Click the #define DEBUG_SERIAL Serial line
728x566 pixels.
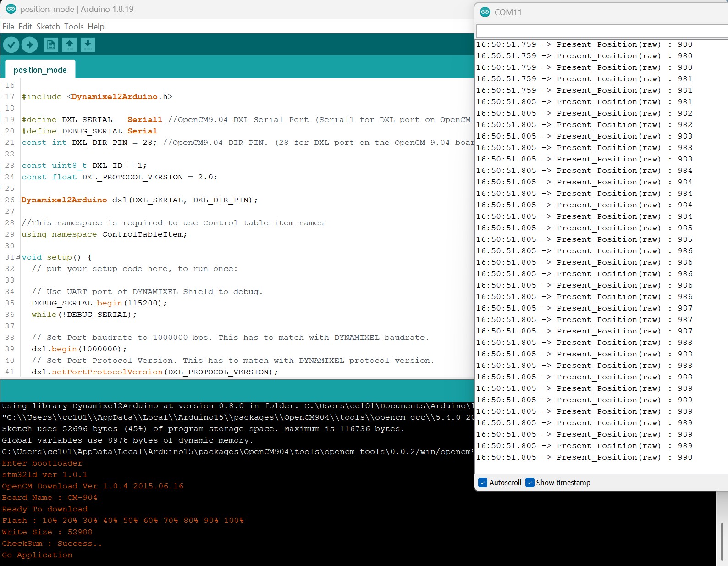click(x=89, y=131)
